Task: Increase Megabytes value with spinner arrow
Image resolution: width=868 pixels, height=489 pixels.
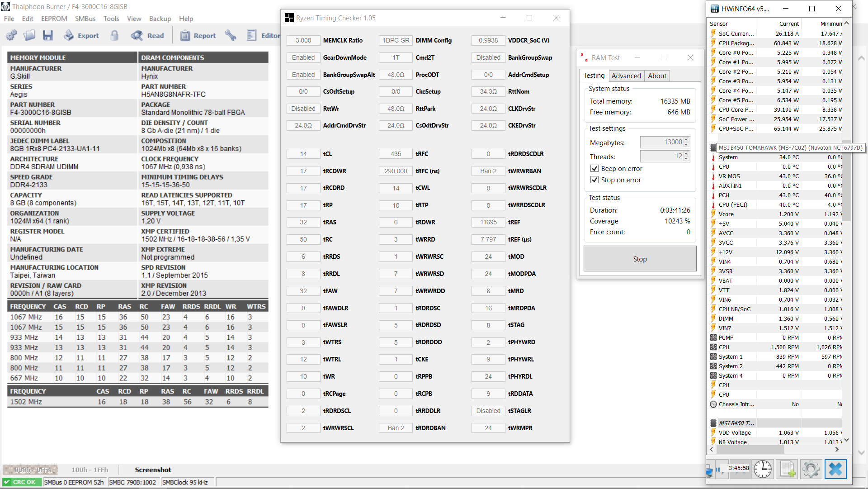Action: point(686,140)
